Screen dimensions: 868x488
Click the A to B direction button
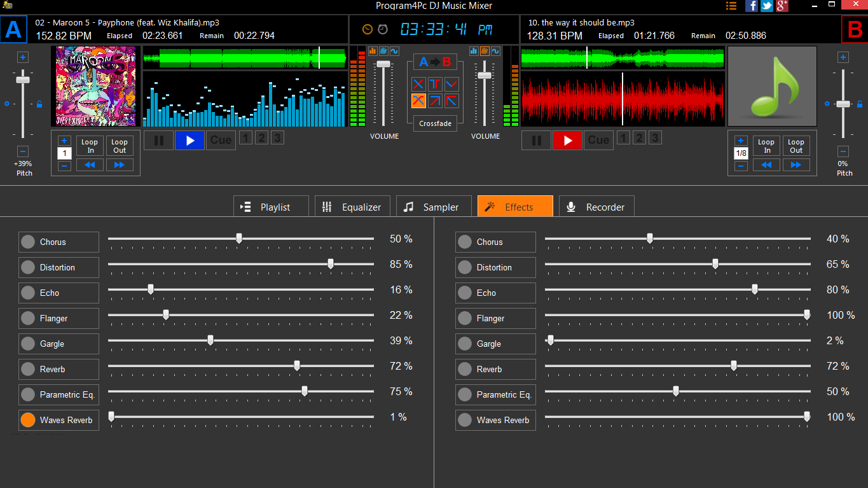click(435, 62)
